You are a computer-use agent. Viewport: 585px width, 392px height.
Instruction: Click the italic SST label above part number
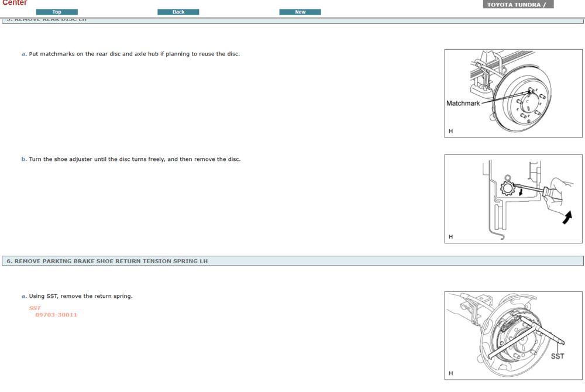[35, 308]
